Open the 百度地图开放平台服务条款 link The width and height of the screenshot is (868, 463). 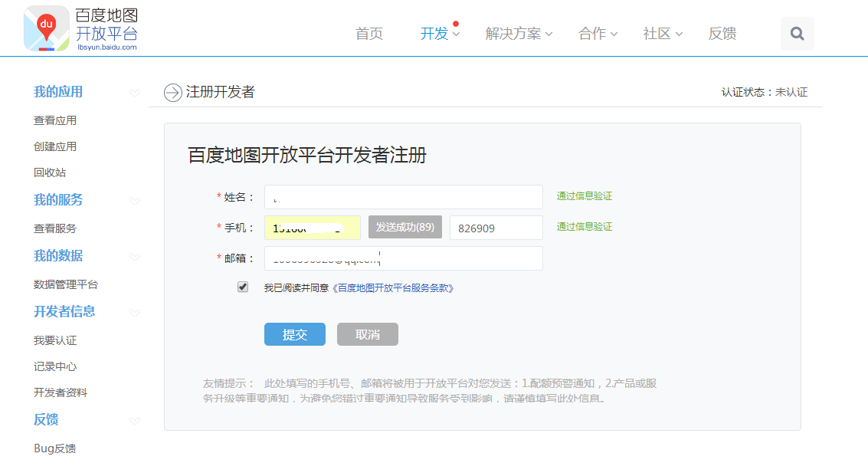pyautogui.click(x=393, y=288)
